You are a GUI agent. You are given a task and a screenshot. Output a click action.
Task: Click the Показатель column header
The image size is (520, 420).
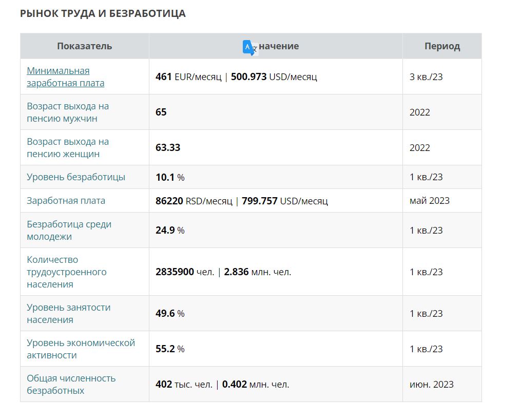(84, 46)
